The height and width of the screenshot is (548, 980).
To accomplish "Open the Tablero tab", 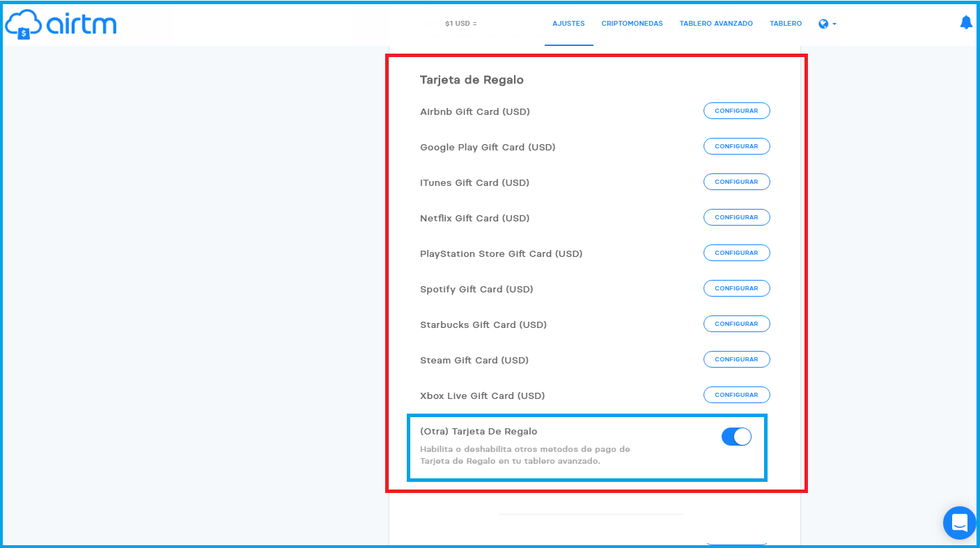I will [x=786, y=24].
